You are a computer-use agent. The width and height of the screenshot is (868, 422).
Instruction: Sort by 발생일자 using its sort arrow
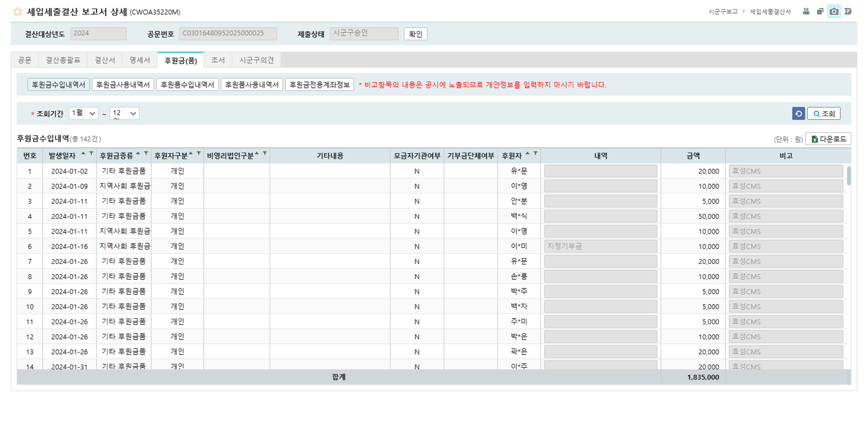click(x=83, y=154)
